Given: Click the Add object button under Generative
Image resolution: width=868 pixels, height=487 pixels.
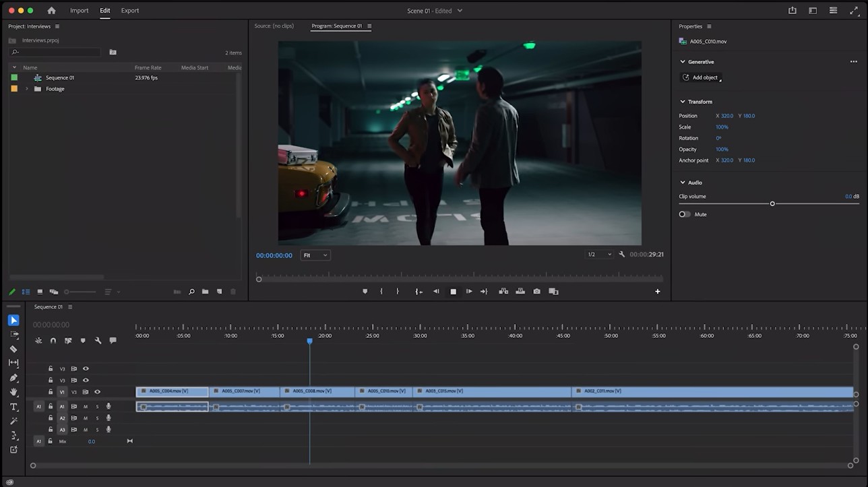Looking at the screenshot, I should click(701, 77).
